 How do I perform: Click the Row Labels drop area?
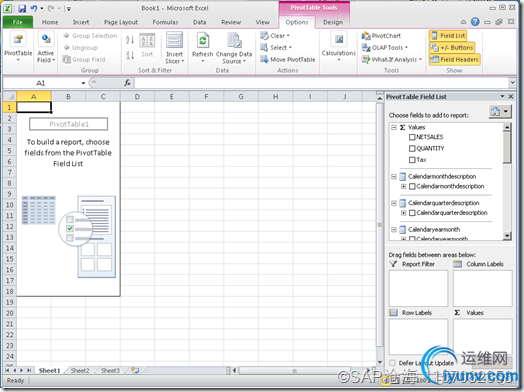418,337
